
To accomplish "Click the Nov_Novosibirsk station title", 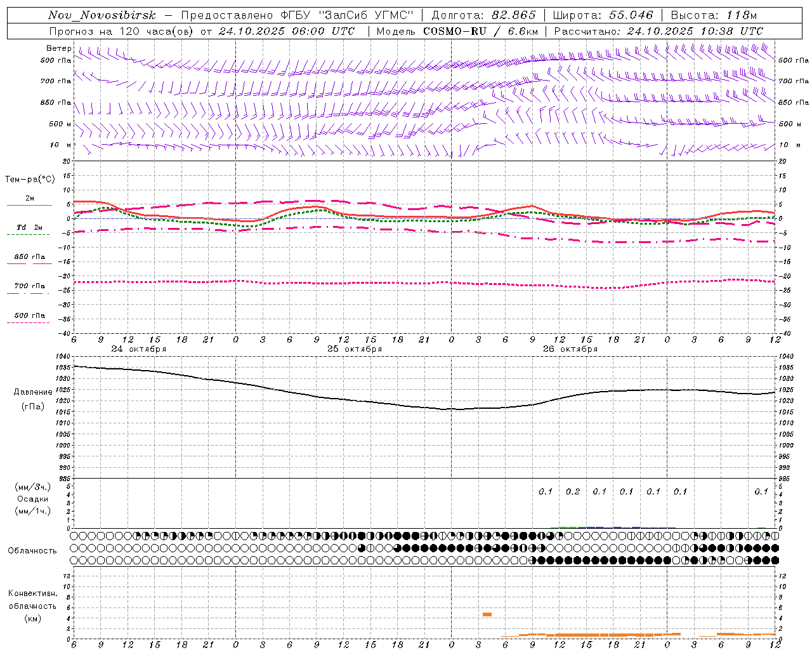I will 102,16.
